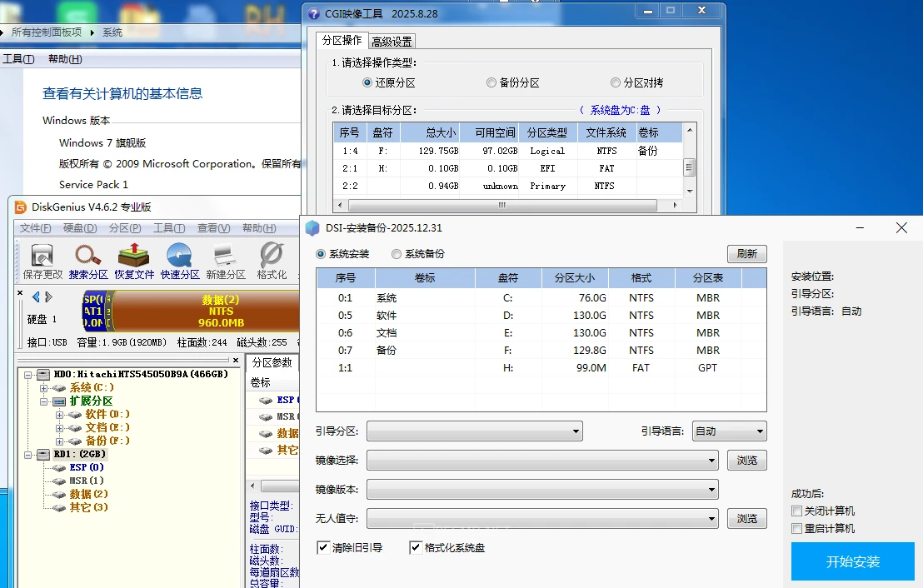Open the green app icon on the taskbar
923x588 pixels.
pyautogui.click(x=77, y=12)
